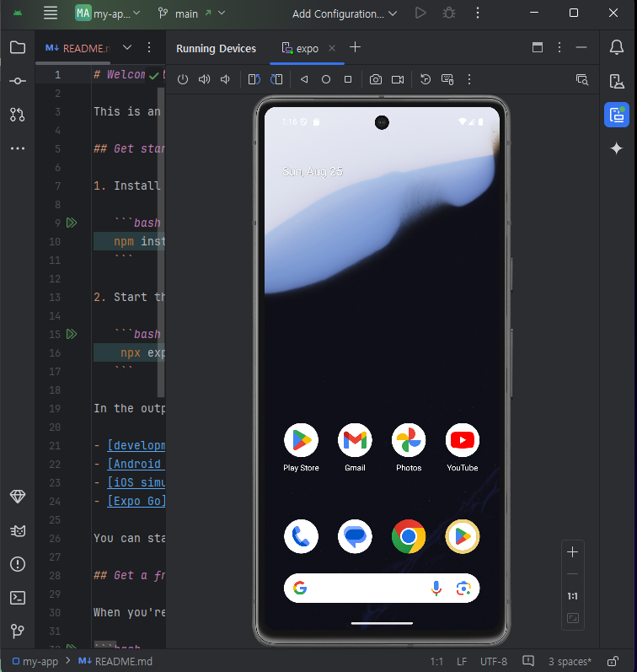Close the expo device tab
This screenshot has width=637, height=672.
(x=332, y=48)
